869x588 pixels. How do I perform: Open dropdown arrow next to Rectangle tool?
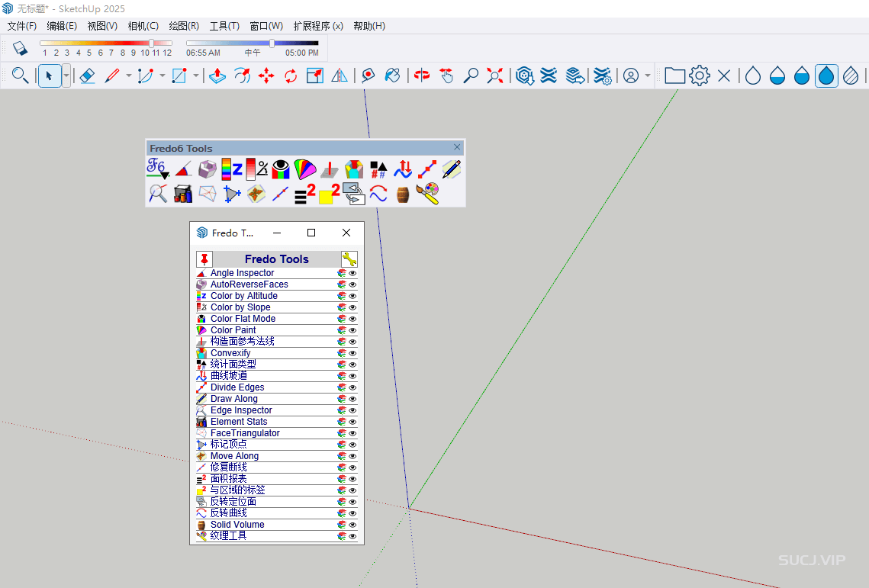(x=195, y=76)
